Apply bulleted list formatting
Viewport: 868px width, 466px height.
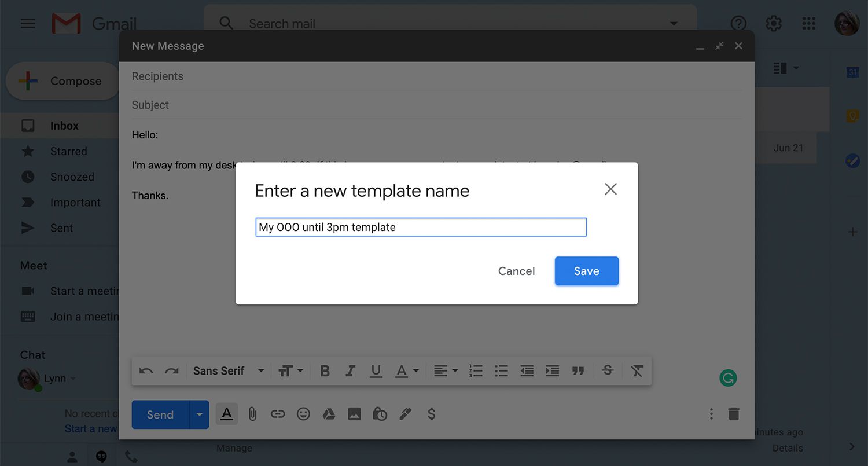[x=501, y=371]
